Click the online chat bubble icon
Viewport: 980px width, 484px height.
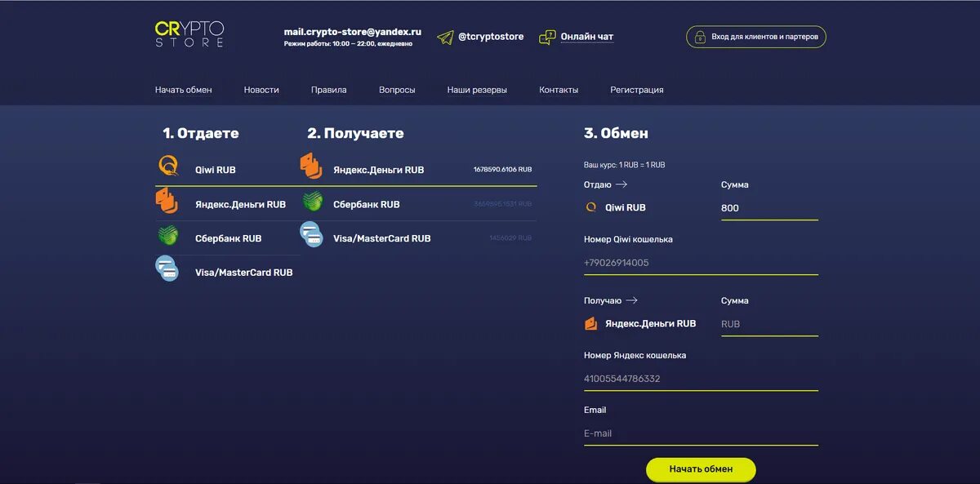tap(547, 37)
